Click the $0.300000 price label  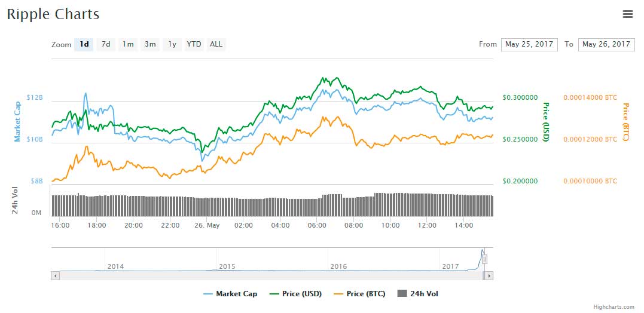pyautogui.click(x=520, y=97)
